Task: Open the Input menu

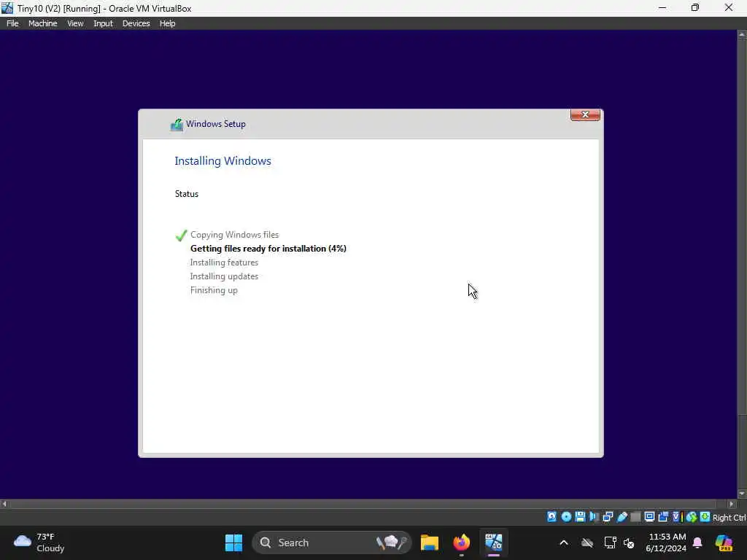Action: (x=103, y=23)
